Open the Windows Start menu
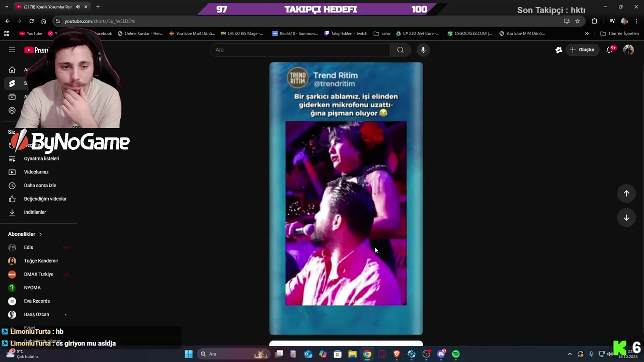 click(x=188, y=354)
